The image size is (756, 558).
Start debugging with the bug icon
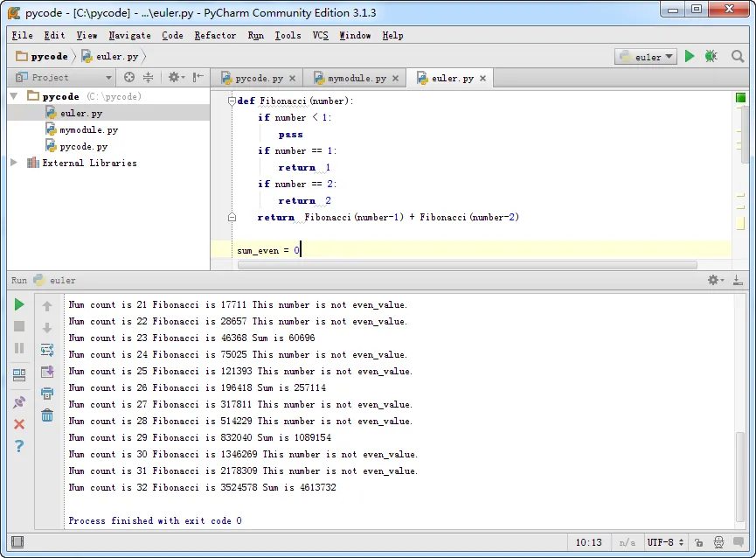tap(711, 57)
